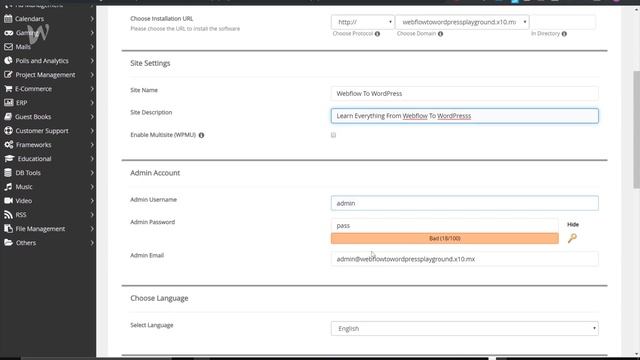The width and height of the screenshot is (640, 360).
Task: Click the DB Tools database icon
Action: click(x=8, y=173)
